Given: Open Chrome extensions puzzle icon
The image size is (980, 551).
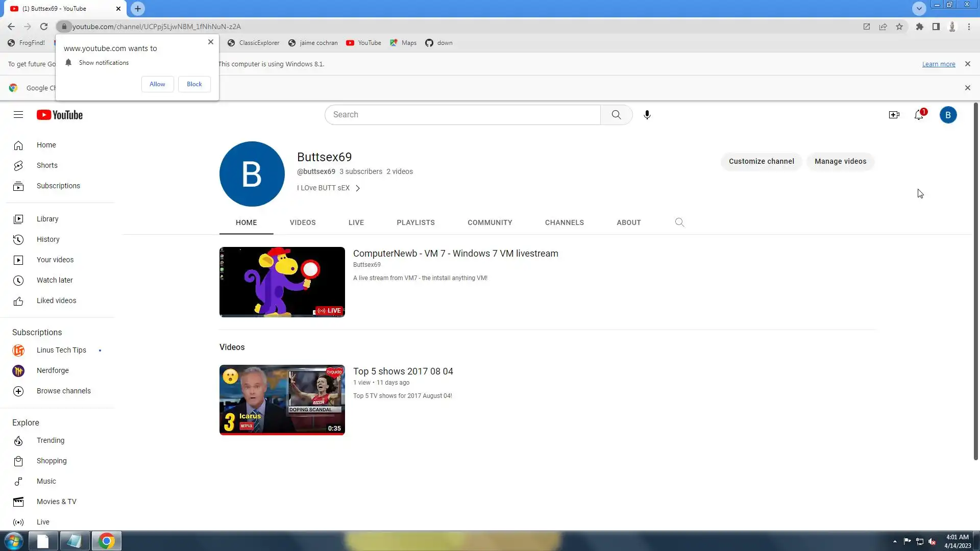Looking at the screenshot, I should (x=919, y=27).
